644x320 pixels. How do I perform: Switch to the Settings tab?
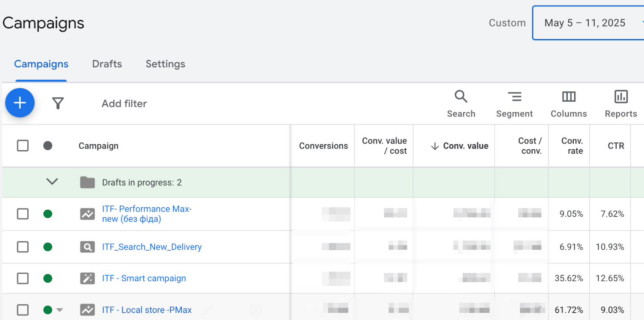(165, 64)
